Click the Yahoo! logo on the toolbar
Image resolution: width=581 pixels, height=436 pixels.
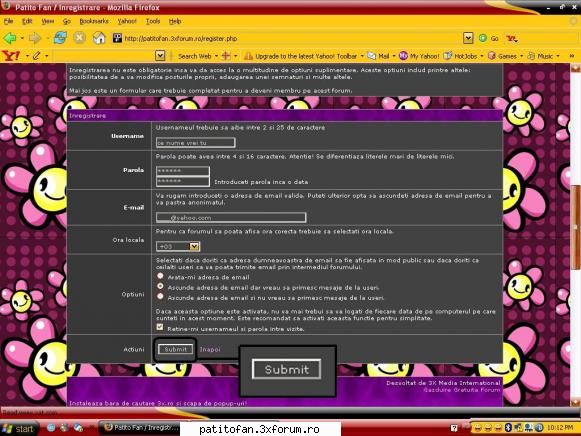point(11,56)
